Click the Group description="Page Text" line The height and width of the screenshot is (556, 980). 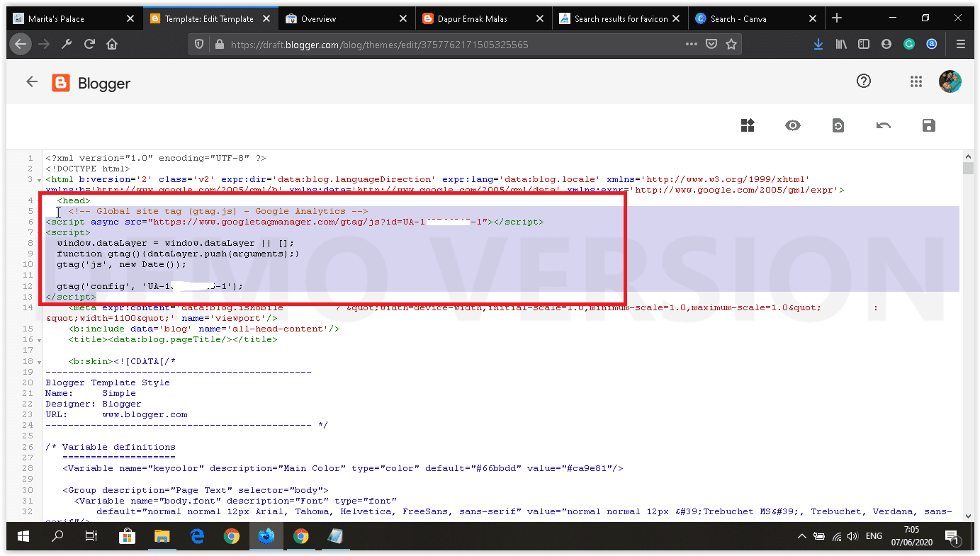coord(196,490)
